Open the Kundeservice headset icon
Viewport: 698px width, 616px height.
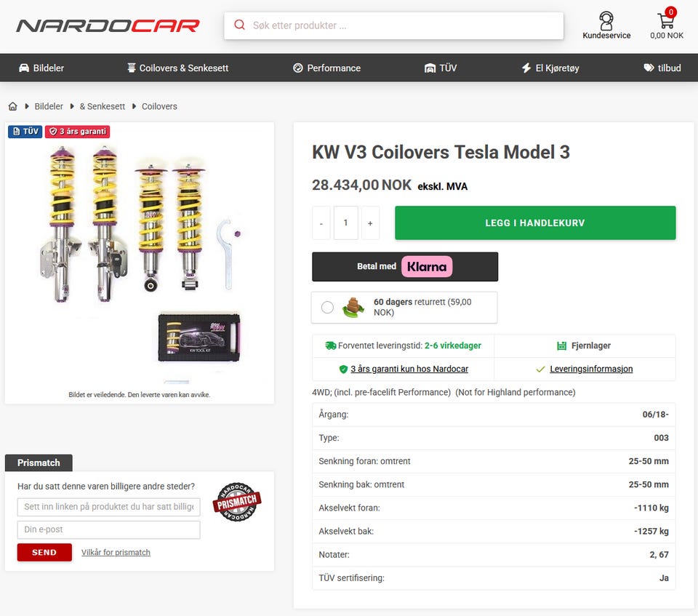click(x=606, y=20)
